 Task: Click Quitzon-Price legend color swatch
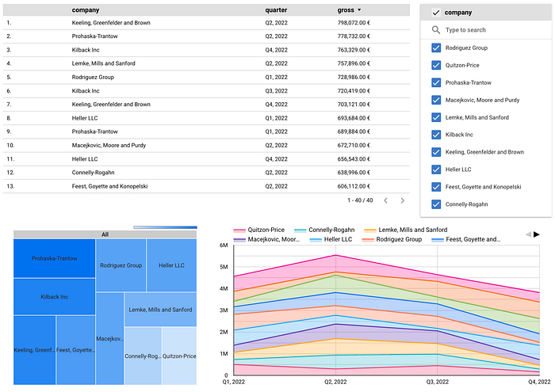[239, 230]
